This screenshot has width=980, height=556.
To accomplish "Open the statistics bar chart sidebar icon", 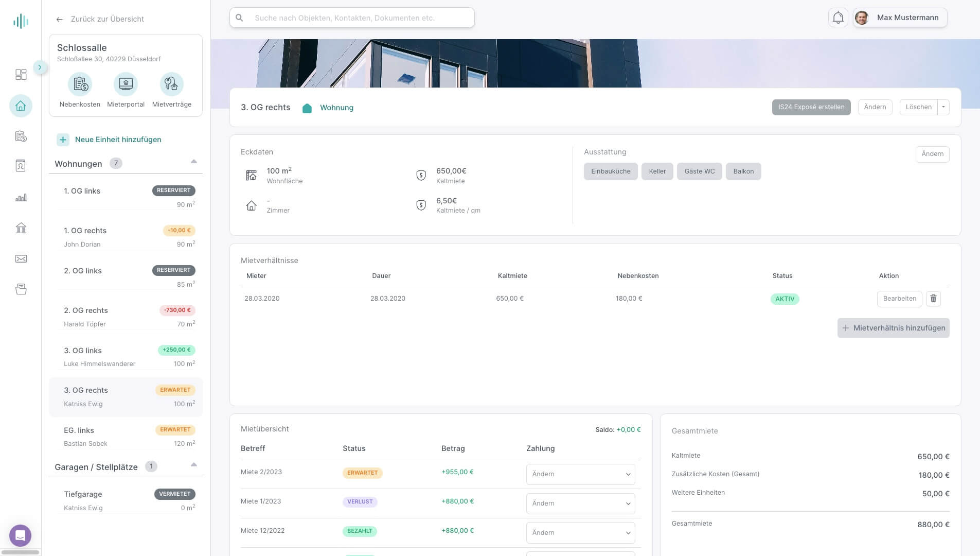I will point(21,198).
